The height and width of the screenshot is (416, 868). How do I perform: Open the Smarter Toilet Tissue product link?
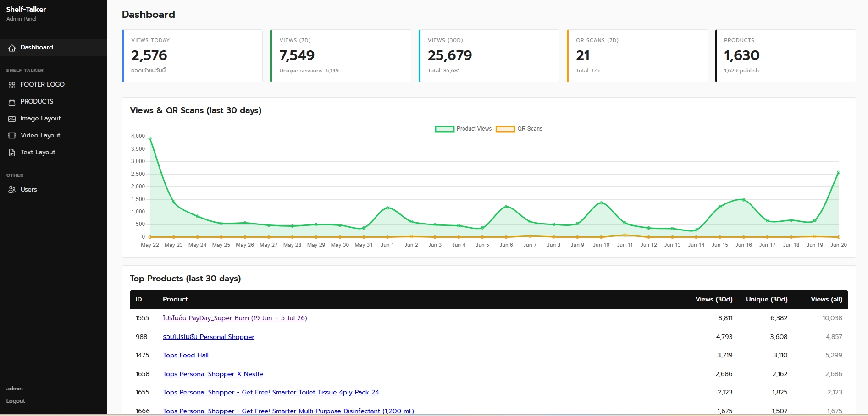[x=271, y=392]
